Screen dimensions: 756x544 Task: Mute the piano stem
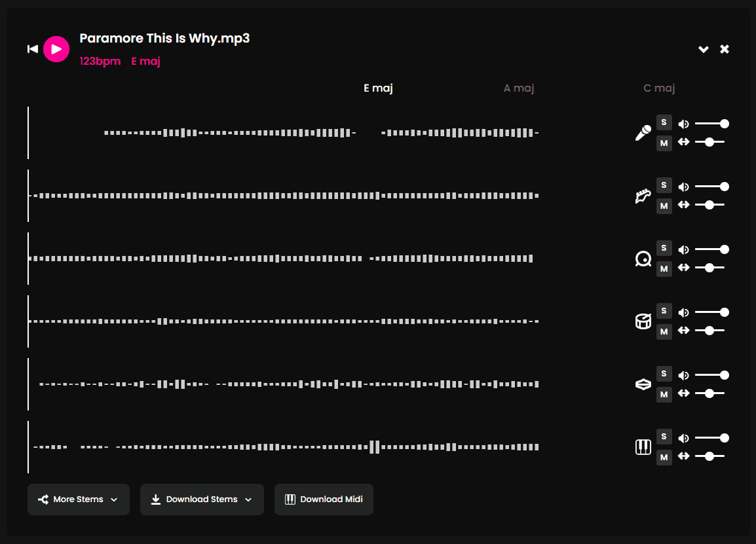point(664,458)
